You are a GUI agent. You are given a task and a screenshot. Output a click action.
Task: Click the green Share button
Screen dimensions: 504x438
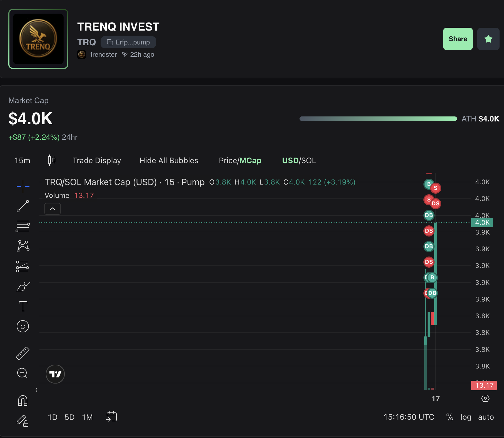coord(458,39)
